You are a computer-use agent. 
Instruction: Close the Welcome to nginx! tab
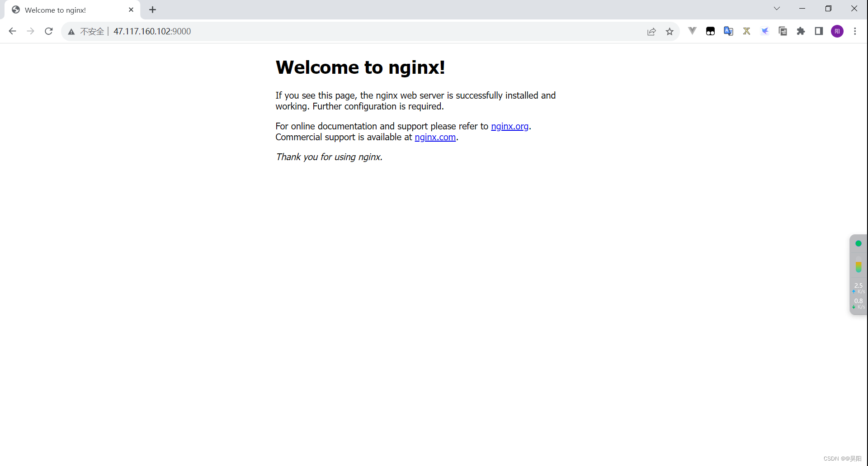[x=131, y=10]
